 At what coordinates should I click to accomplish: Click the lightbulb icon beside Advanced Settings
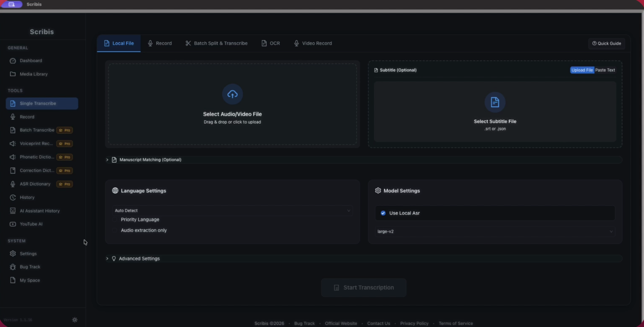coord(114,259)
